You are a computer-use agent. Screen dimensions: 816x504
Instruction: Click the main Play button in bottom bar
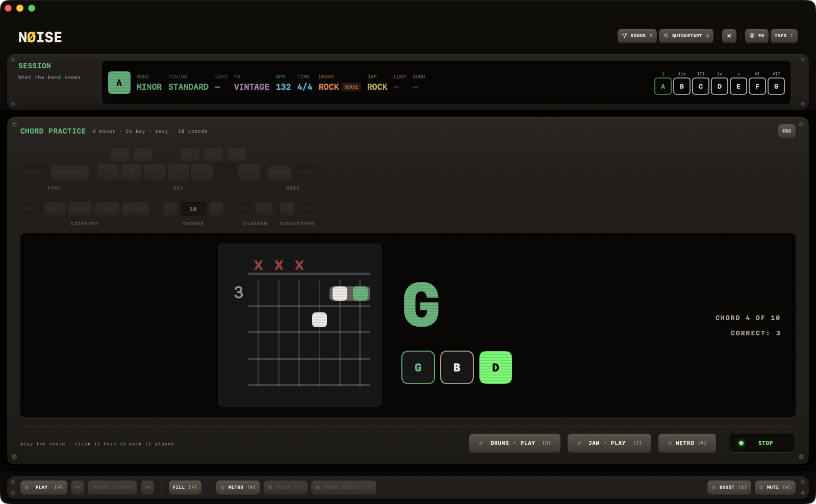click(x=44, y=487)
